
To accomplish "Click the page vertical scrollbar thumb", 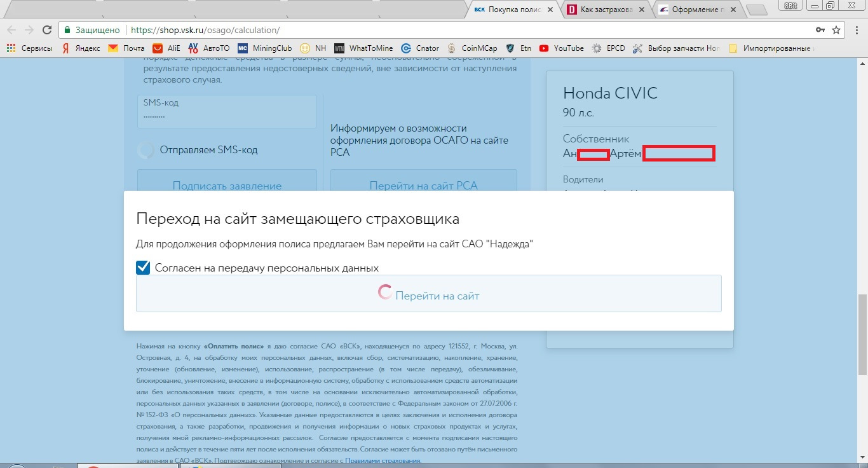I will pos(862,334).
